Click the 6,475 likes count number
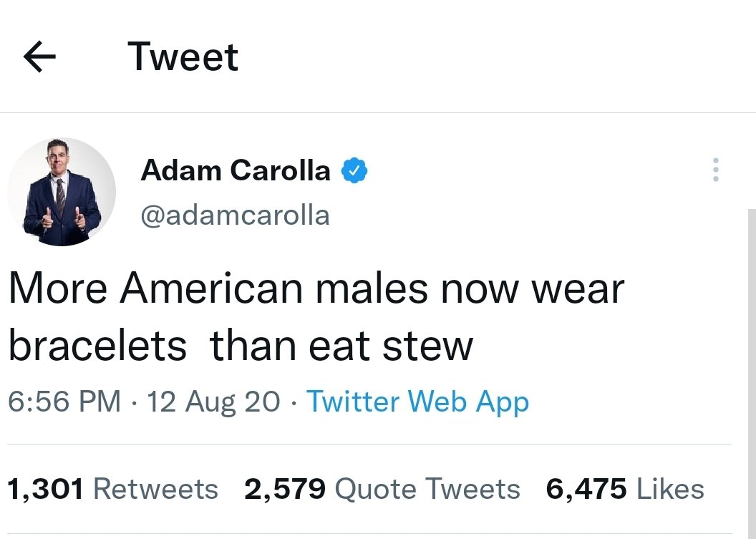Image resolution: width=756 pixels, height=539 pixels. pyautogui.click(x=586, y=489)
